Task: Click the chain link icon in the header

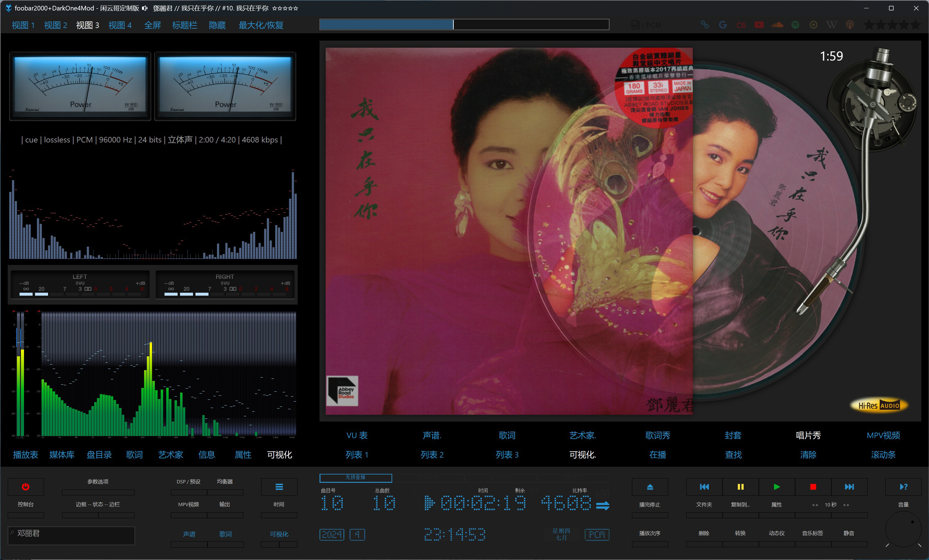Action: point(704,25)
